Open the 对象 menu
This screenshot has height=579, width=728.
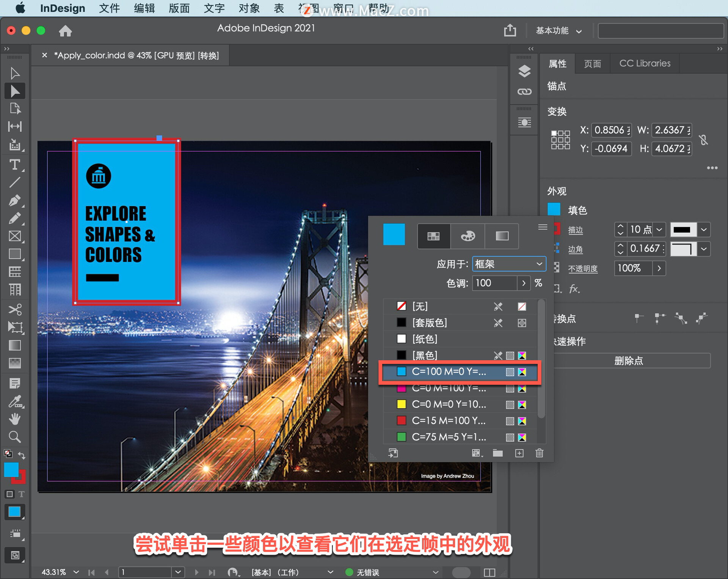249,8
